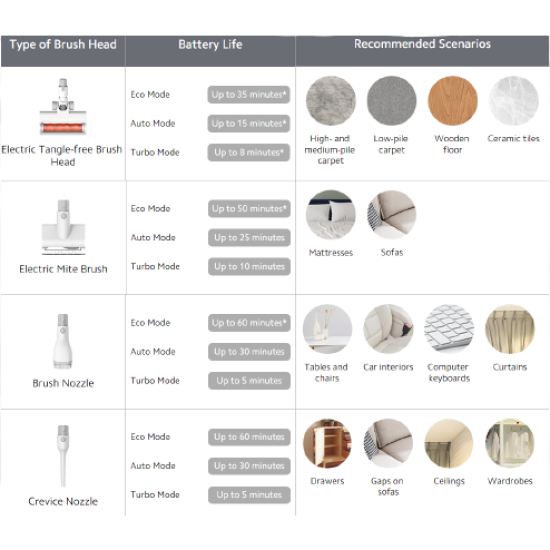Image resolution: width=550 pixels, height=550 pixels.
Task: Click 'Turbo Mode' in Crevice Nozzle row
Action: (x=155, y=495)
